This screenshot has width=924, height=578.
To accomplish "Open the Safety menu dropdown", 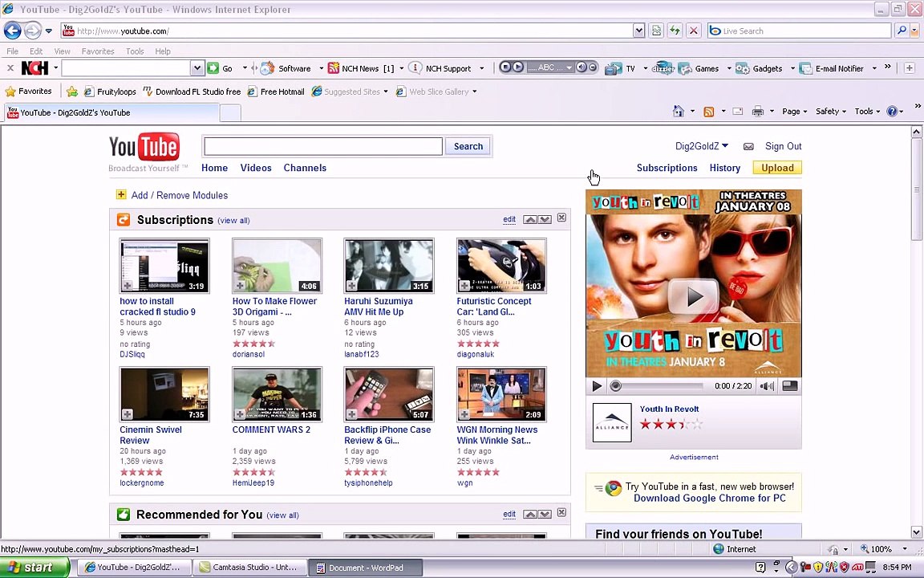I will 831,111.
